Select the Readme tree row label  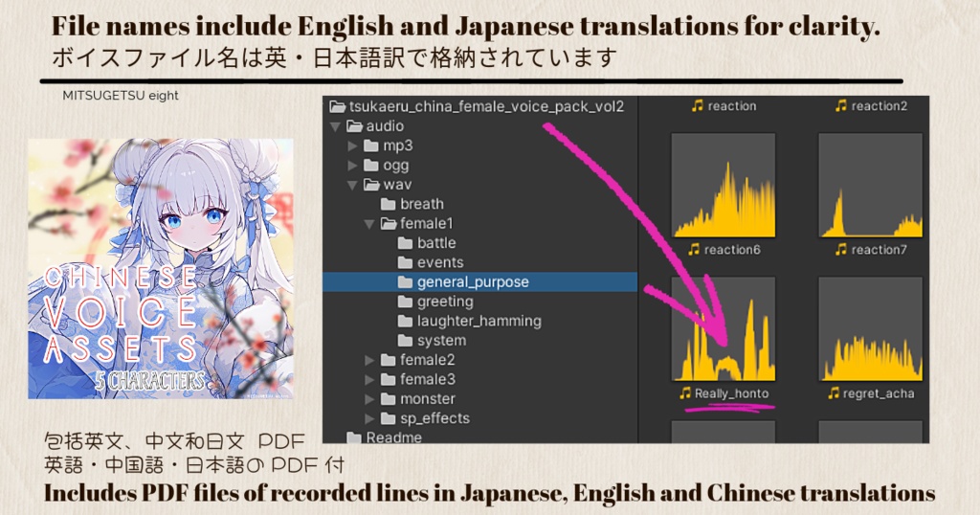tap(394, 437)
